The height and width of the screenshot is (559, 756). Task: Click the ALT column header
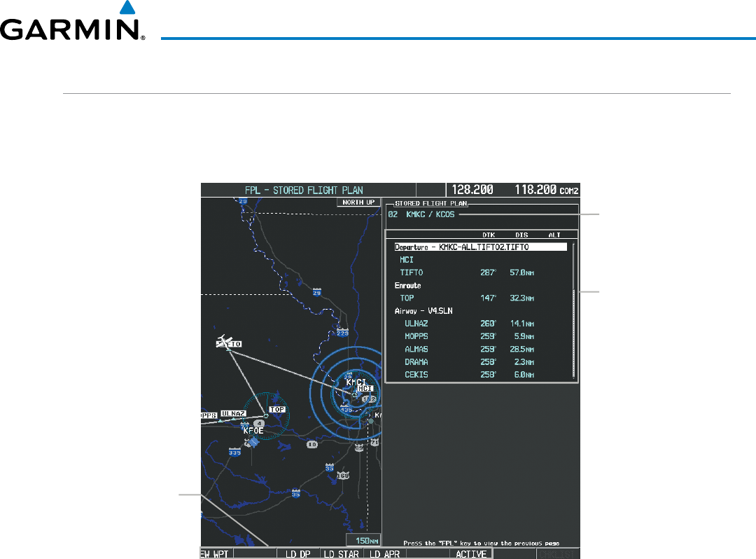click(x=554, y=235)
